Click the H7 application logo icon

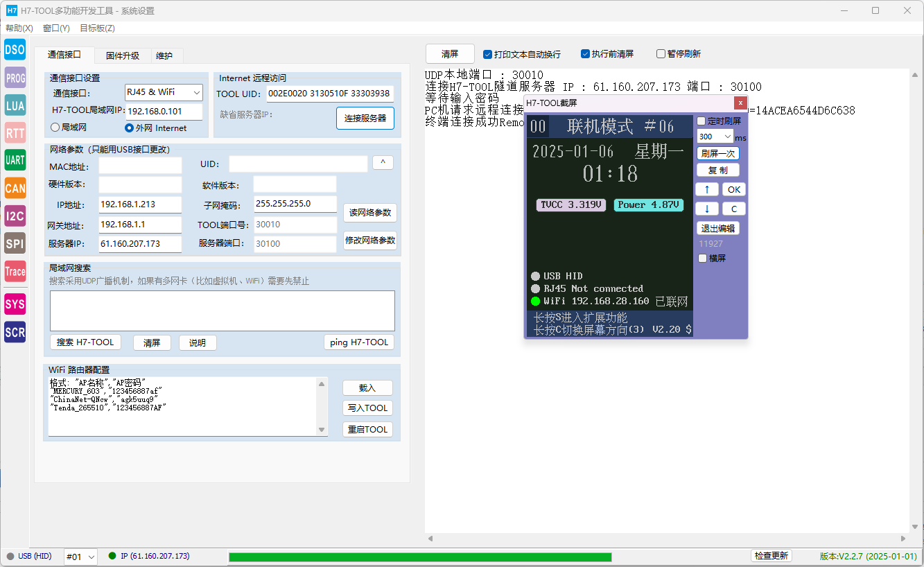click(x=11, y=10)
